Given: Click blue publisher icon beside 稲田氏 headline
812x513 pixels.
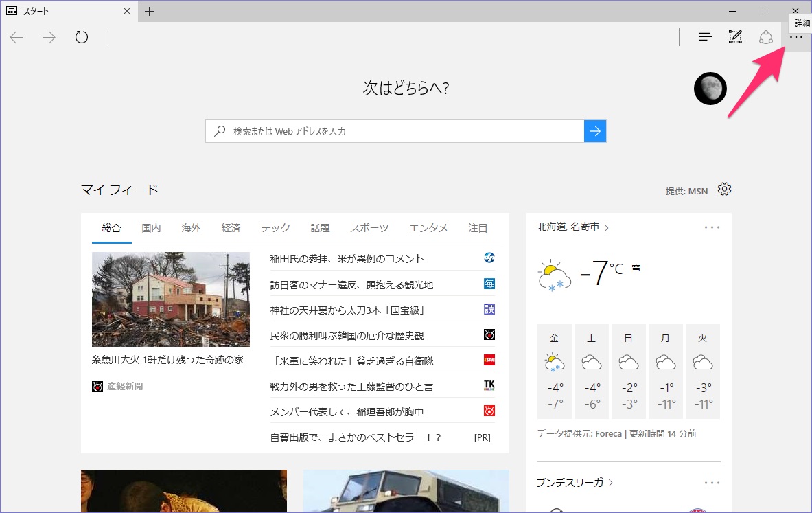Looking at the screenshot, I should point(489,258).
